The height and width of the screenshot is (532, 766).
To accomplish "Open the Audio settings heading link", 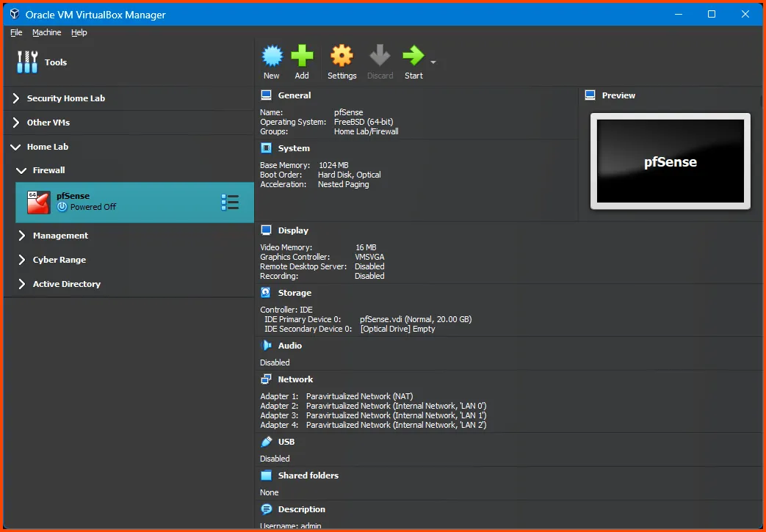I will pyautogui.click(x=289, y=346).
